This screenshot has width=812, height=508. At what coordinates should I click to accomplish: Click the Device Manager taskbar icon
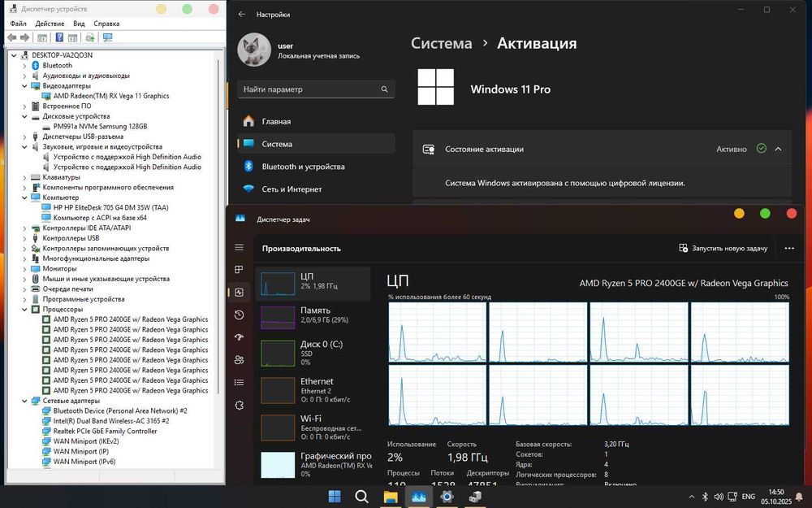[474, 497]
